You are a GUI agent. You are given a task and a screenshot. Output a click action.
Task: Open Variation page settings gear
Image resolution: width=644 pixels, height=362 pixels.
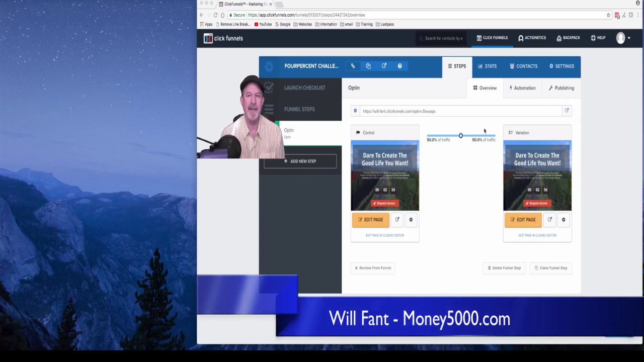click(x=563, y=220)
